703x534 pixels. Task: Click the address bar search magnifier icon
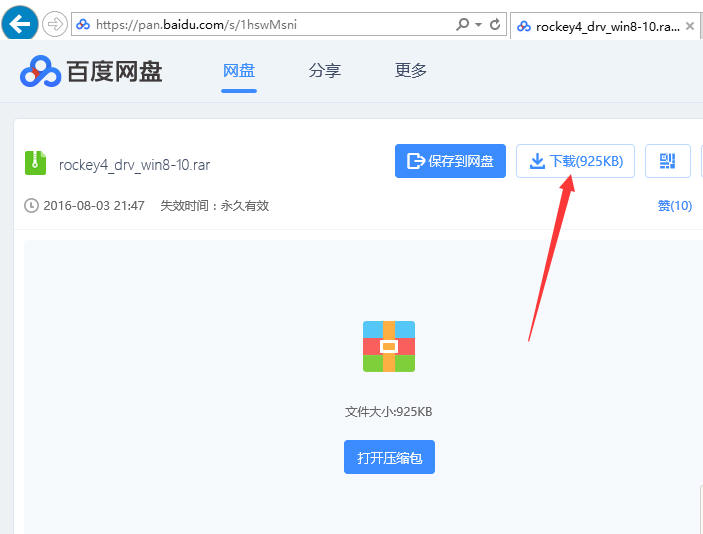(462, 24)
